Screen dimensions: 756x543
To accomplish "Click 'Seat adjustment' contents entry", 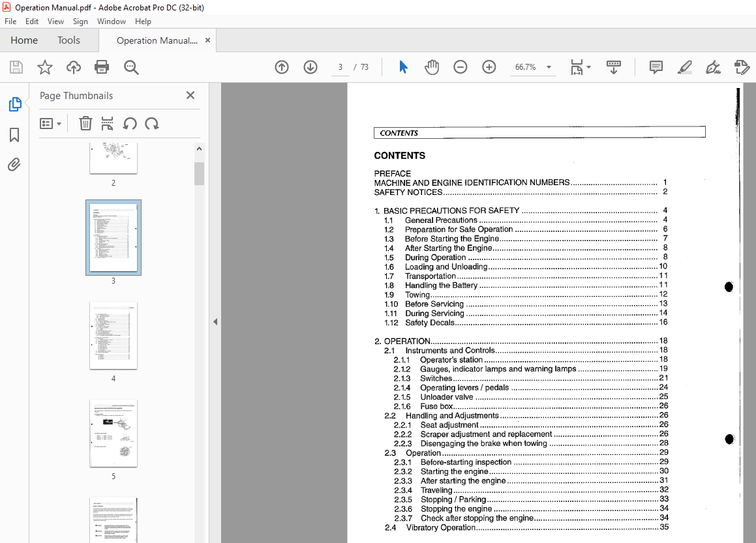I will pos(449,425).
